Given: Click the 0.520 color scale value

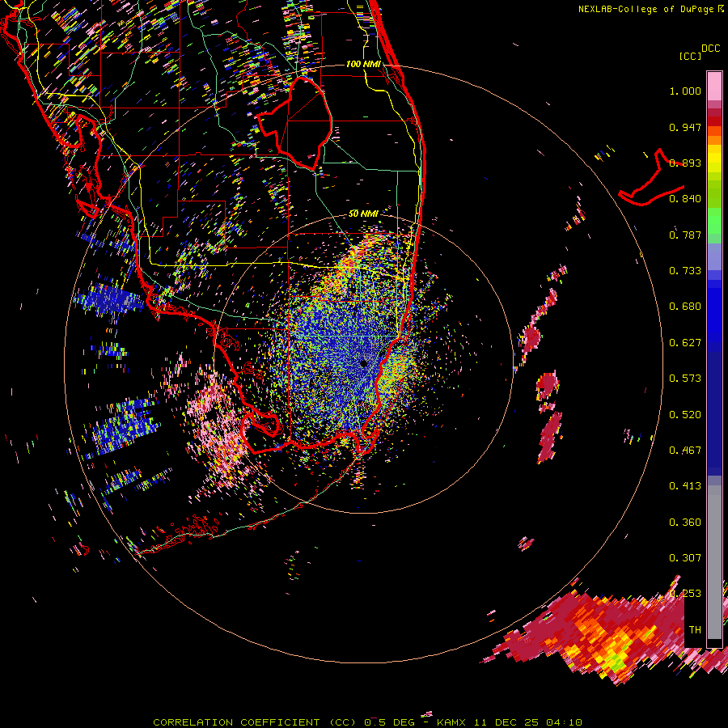Looking at the screenshot, I should pos(685,415).
